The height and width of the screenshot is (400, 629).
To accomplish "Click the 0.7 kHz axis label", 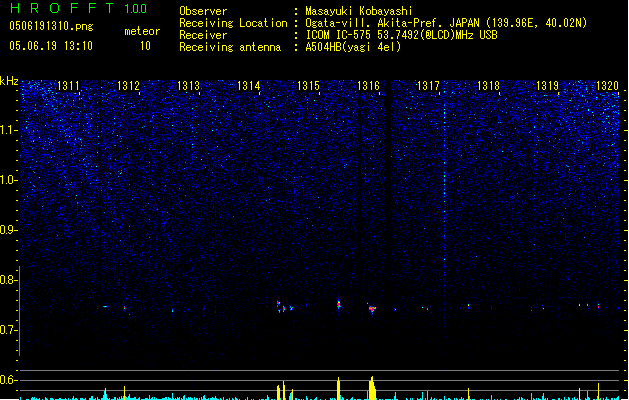I will (9, 330).
